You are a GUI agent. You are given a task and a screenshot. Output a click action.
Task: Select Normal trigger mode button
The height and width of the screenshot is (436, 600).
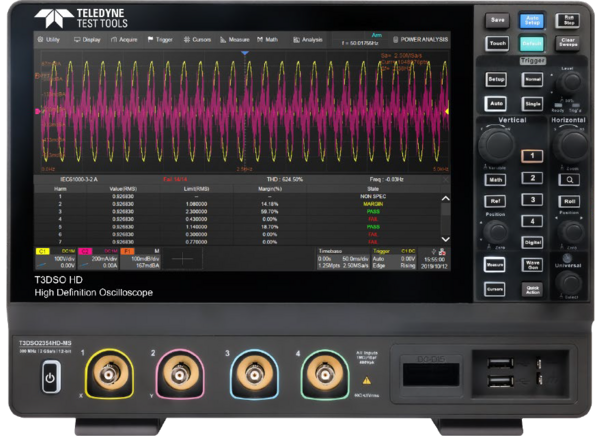532,80
